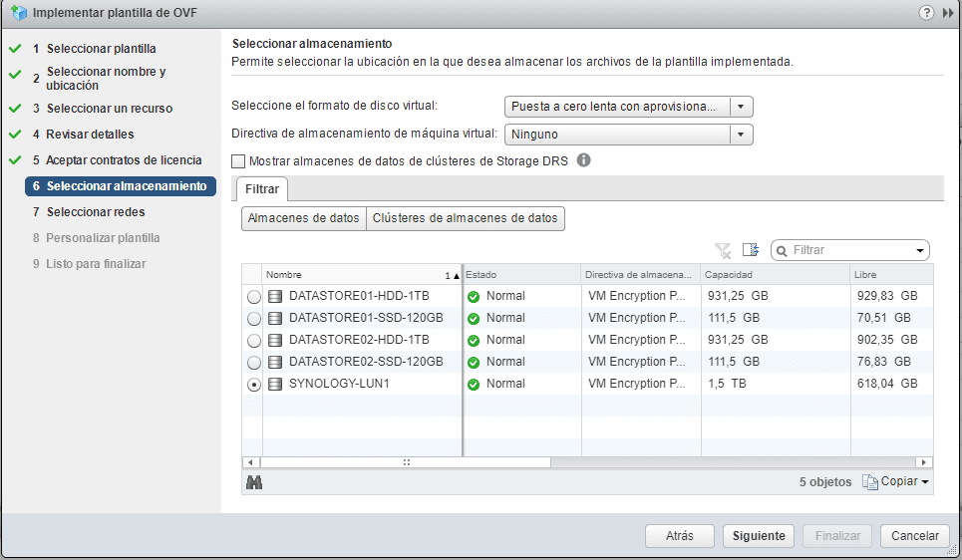
Task: Click the DATASTORE01-HDD-1TB datastore icon
Action: (275, 296)
